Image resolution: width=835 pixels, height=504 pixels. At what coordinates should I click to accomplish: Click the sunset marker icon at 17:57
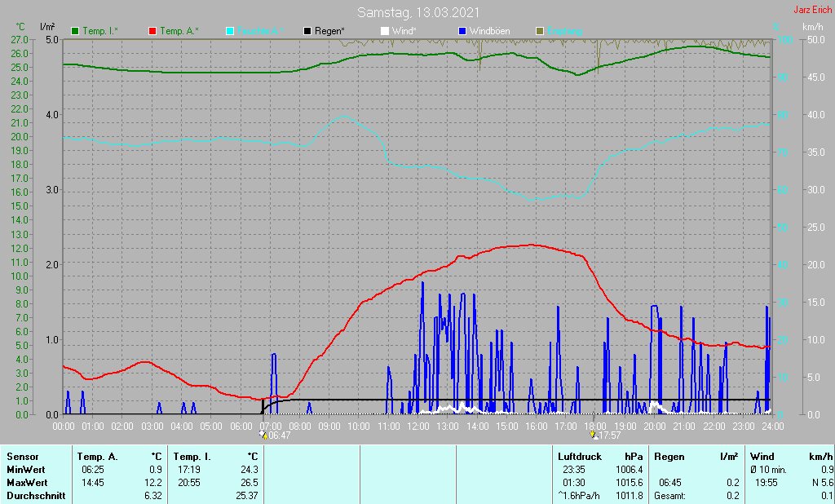click(x=594, y=435)
